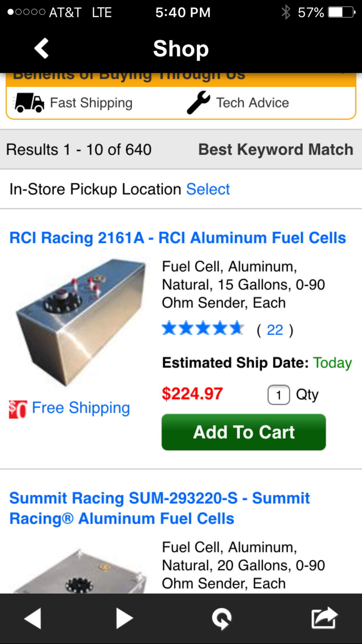Viewport: 362px width, 644px height.
Task: Tap the back chevron in Shop header
Action: (x=41, y=48)
